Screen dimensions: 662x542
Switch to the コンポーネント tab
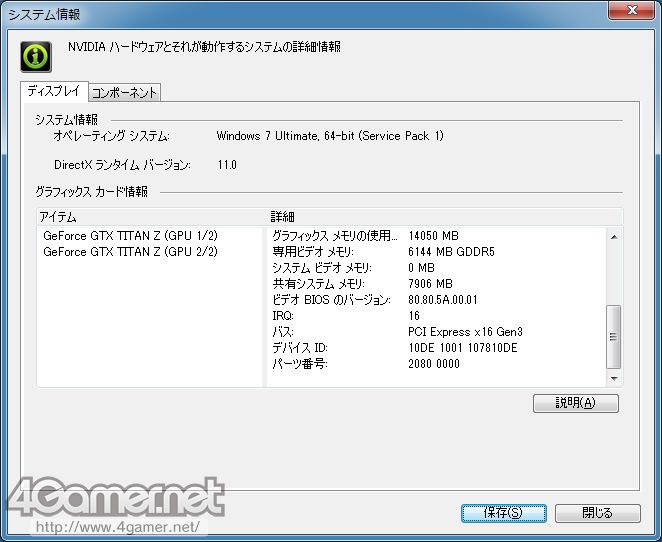pyautogui.click(x=125, y=92)
